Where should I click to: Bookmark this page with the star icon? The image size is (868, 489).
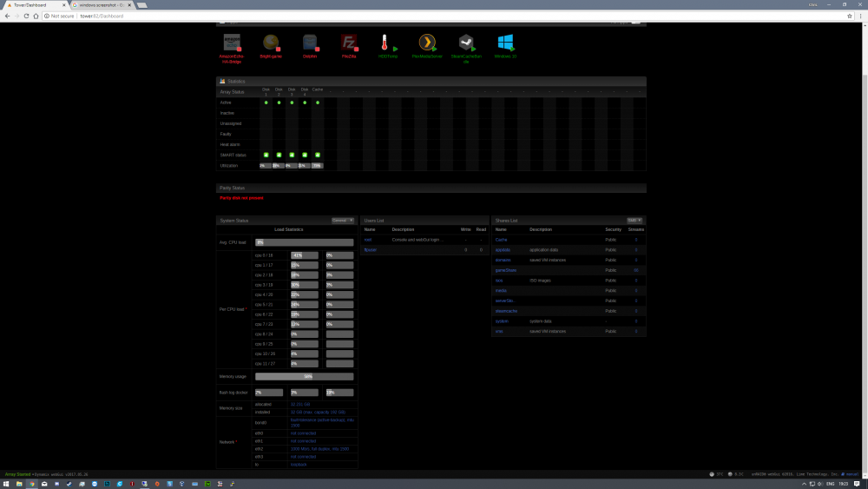[x=850, y=16]
